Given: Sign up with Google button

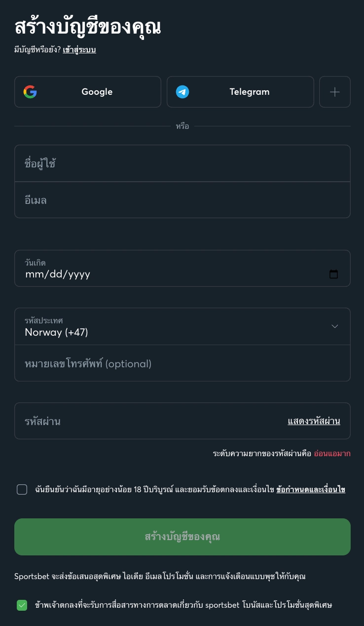Looking at the screenshot, I should point(88,92).
